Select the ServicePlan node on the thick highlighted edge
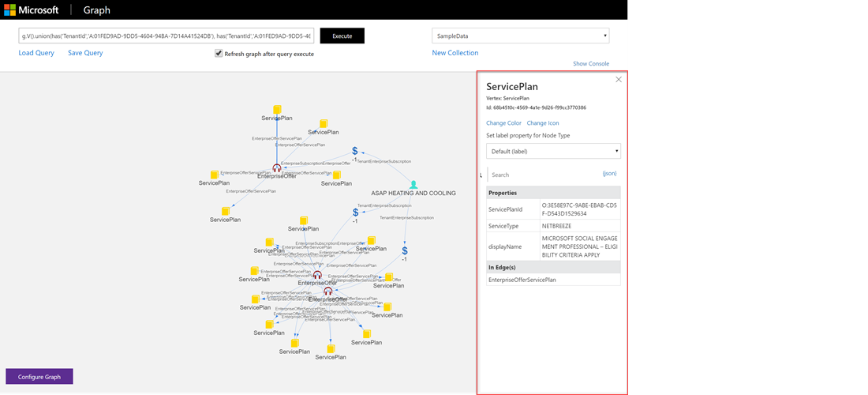 [x=277, y=110]
